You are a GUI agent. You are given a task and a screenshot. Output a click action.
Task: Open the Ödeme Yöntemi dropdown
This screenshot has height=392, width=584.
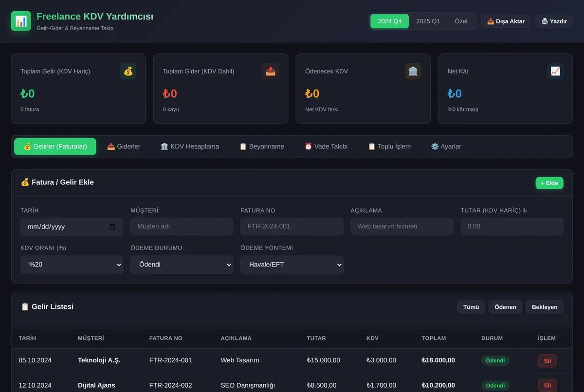tap(292, 265)
